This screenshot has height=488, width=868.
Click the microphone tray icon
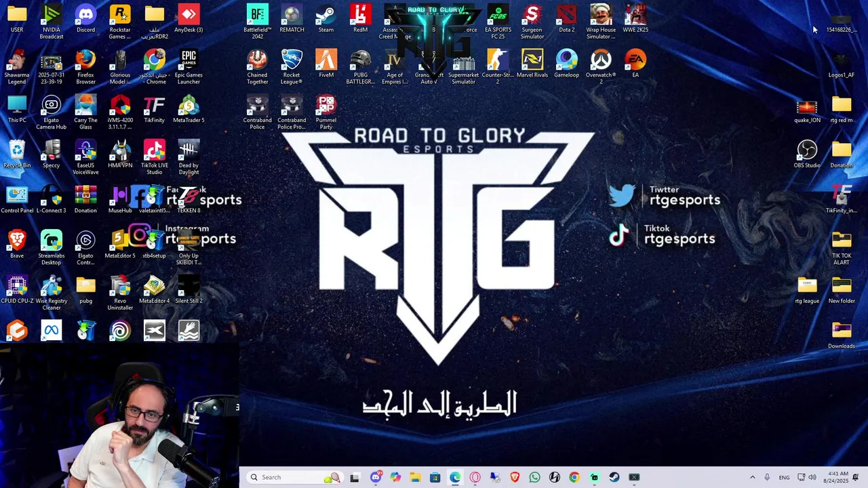[x=767, y=477]
